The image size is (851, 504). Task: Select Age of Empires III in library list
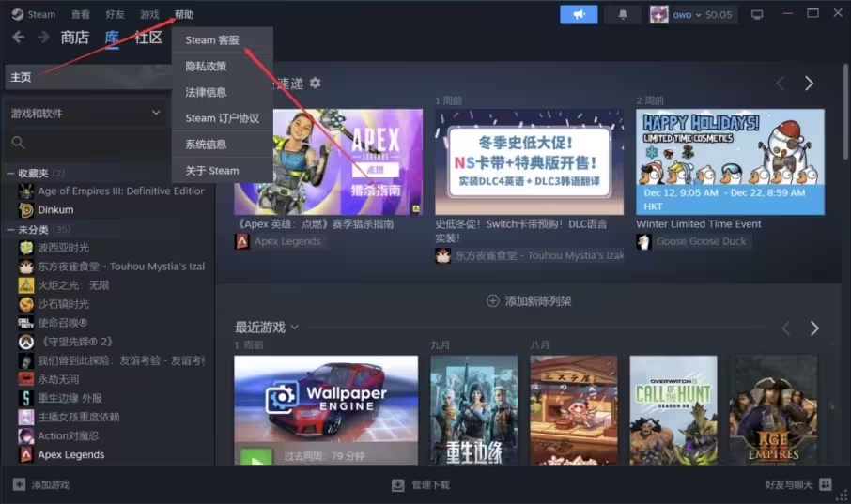[x=112, y=191]
